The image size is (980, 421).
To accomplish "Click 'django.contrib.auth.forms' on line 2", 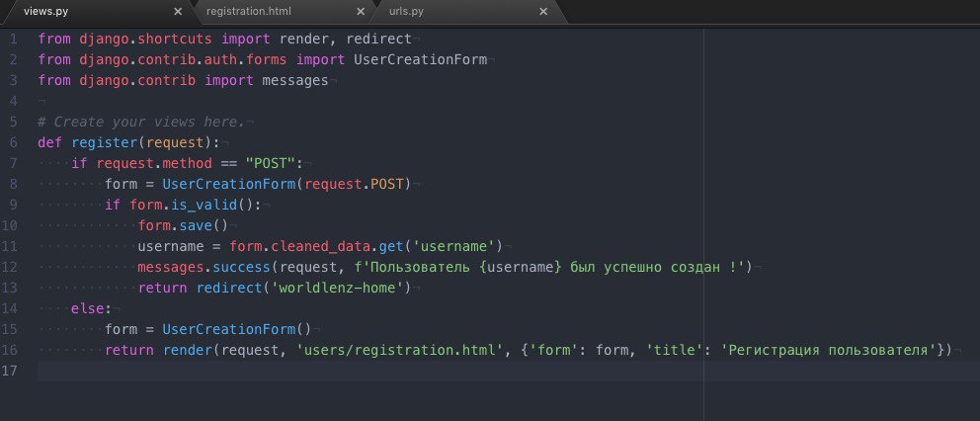I will click(x=183, y=59).
